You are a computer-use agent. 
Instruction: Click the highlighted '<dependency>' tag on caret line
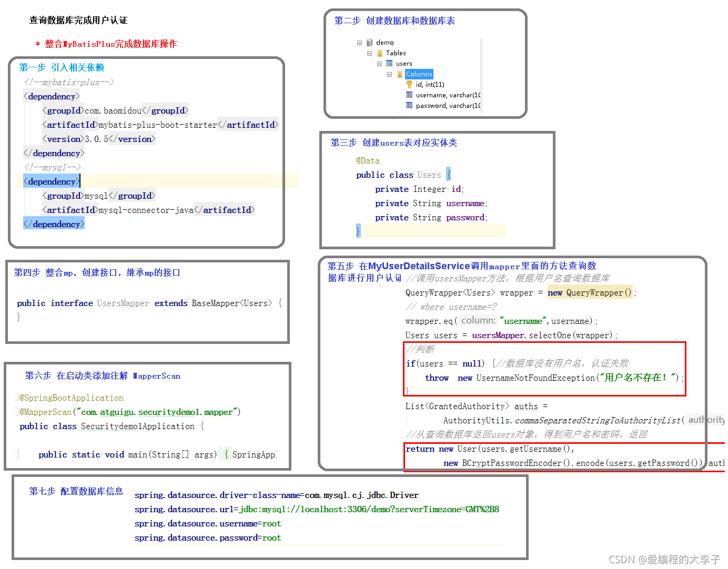52,182
